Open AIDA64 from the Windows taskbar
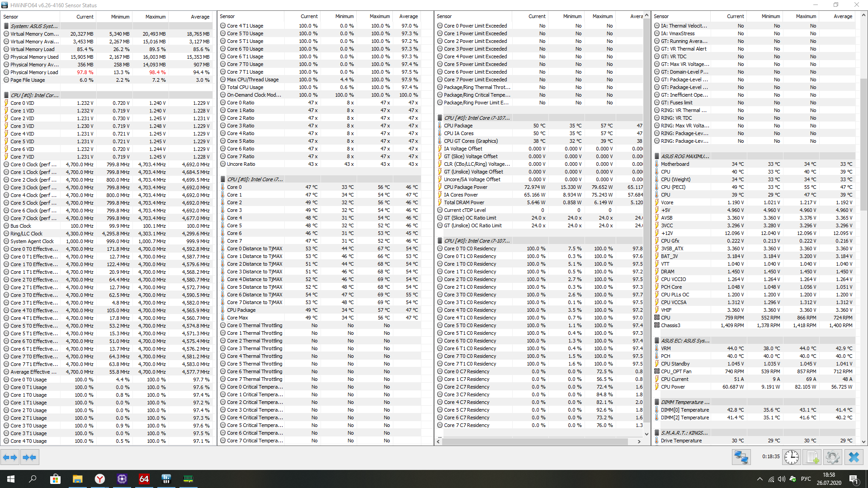The image size is (868, 488). click(x=144, y=479)
